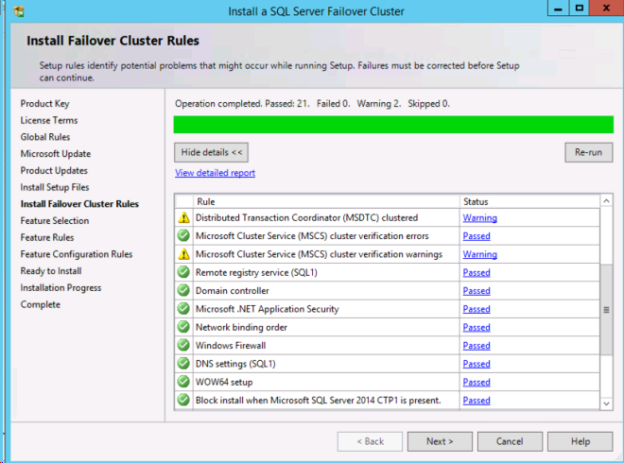Click the Re-run button
Viewport: 624px width, 463px height.
[x=589, y=152]
